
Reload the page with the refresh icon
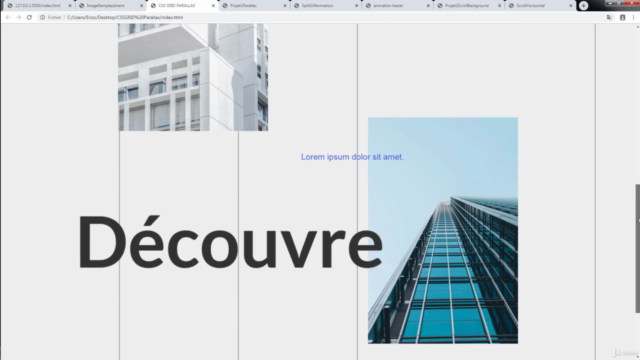29,18
